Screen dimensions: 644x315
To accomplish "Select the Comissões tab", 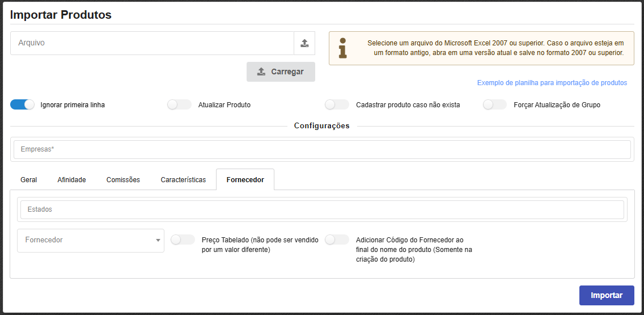I will [x=123, y=180].
